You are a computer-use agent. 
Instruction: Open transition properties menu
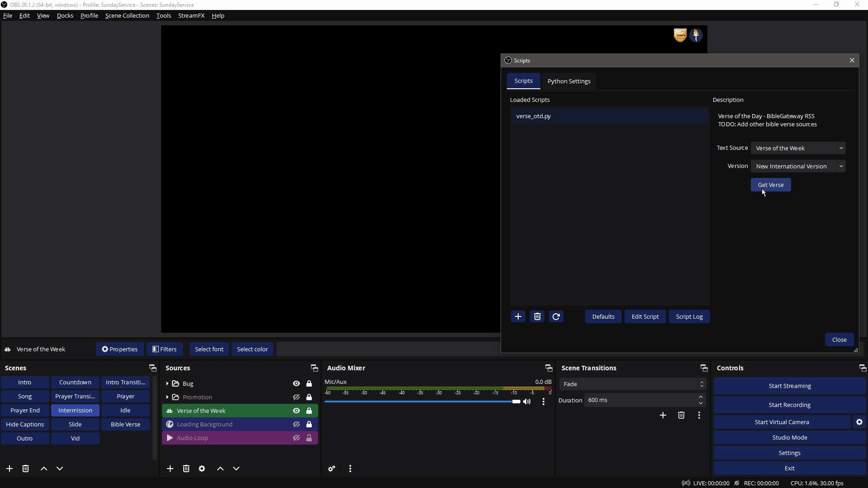(x=699, y=415)
